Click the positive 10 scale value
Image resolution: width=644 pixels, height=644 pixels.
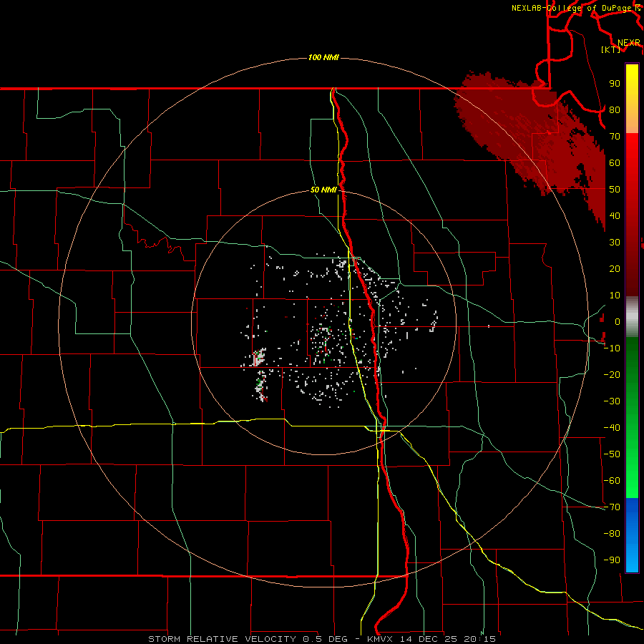click(615, 296)
